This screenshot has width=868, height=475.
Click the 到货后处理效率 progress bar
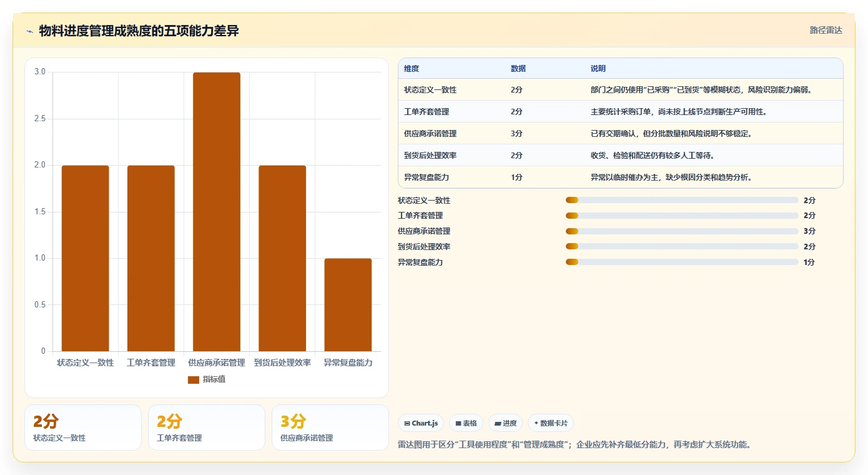tap(682, 246)
